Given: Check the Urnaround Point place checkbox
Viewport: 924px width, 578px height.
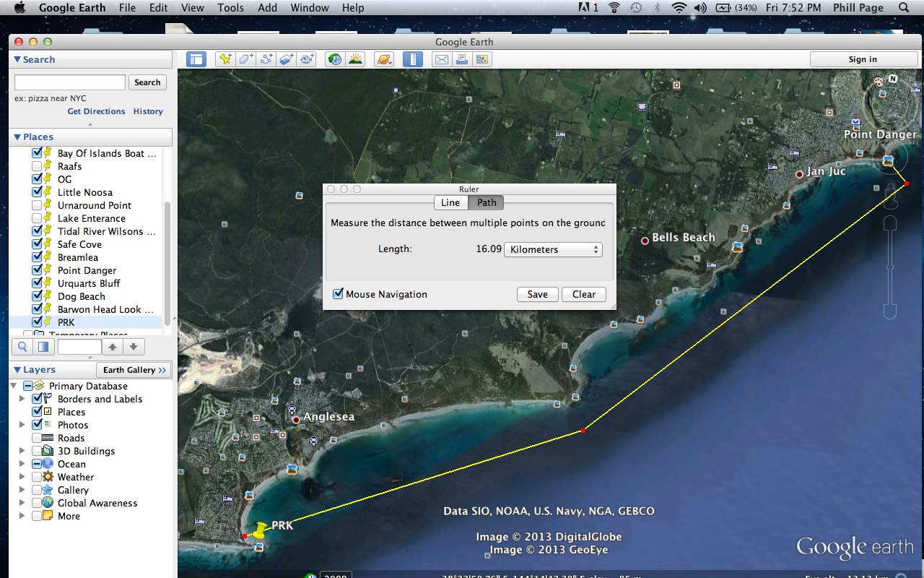Looking at the screenshot, I should [37, 205].
